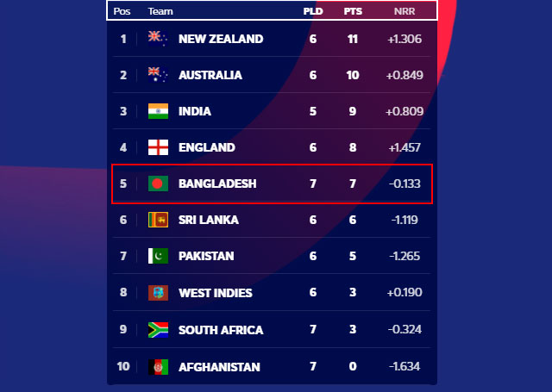Viewport: 552px width, 392px height.
Task: Click the Team column header
Action: [160, 11]
